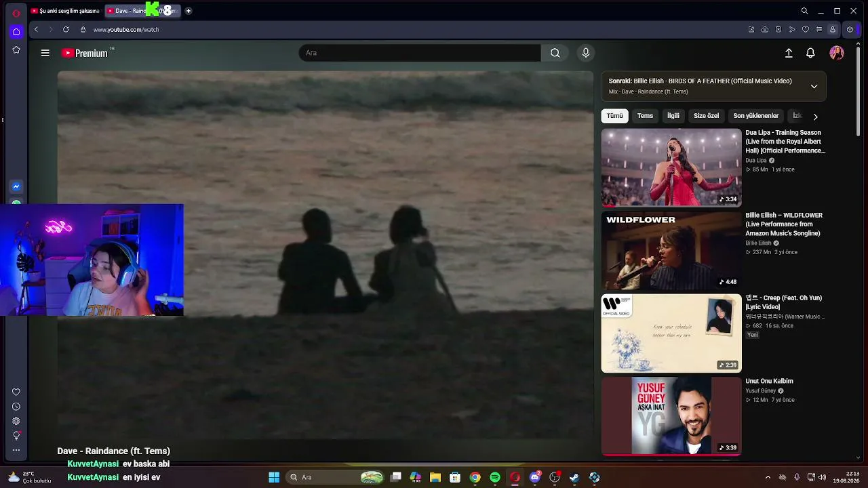Add page to bookmarks with heart icon
The width and height of the screenshot is (868, 488).
pos(806,29)
